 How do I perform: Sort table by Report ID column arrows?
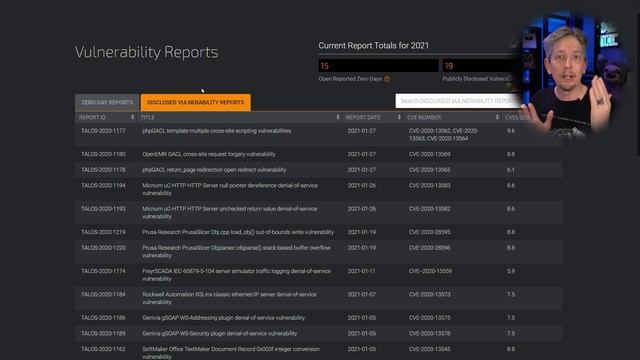[x=132, y=118]
